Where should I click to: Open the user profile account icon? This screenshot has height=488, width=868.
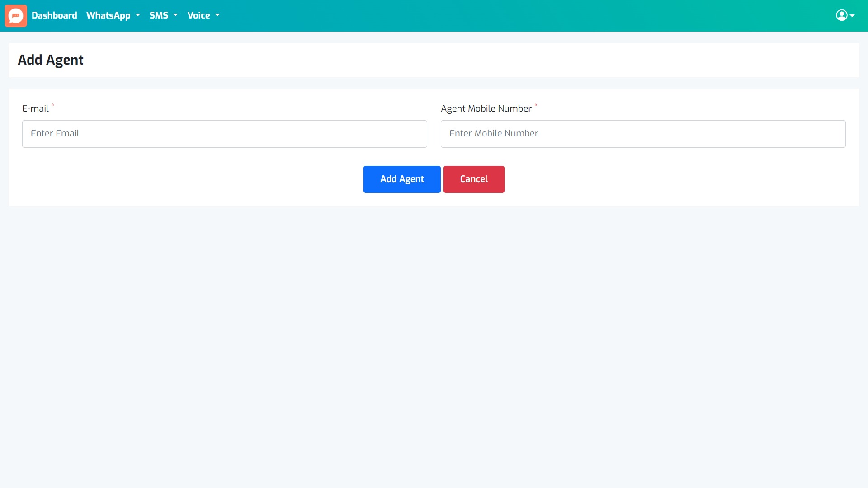[845, 15]
